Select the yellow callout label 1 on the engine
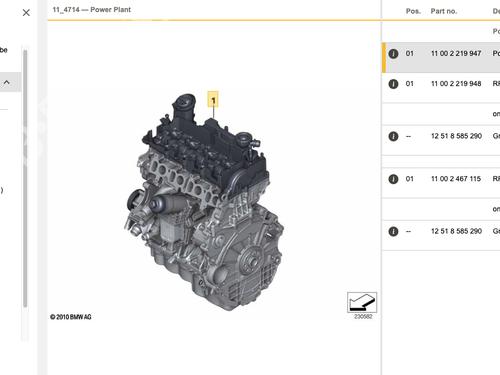The height and width of the screenshot is (375, 500). pyautogui.click(x=213, y=99)
